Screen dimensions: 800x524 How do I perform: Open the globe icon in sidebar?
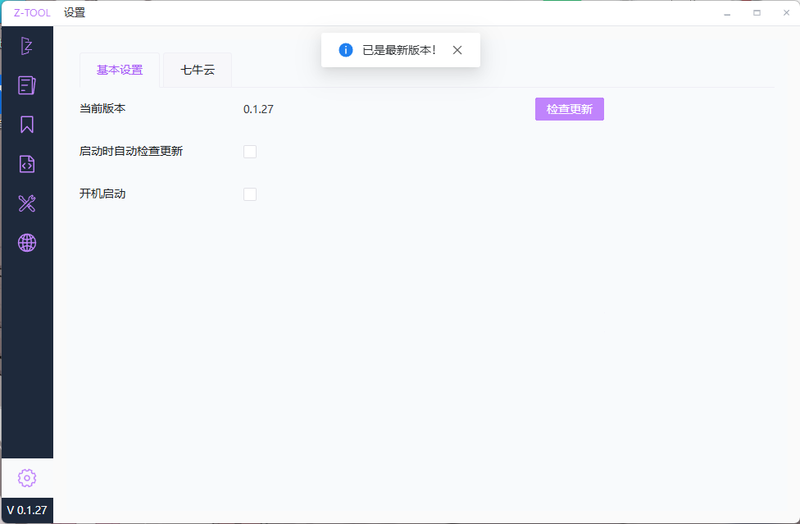tap(27, 243)
